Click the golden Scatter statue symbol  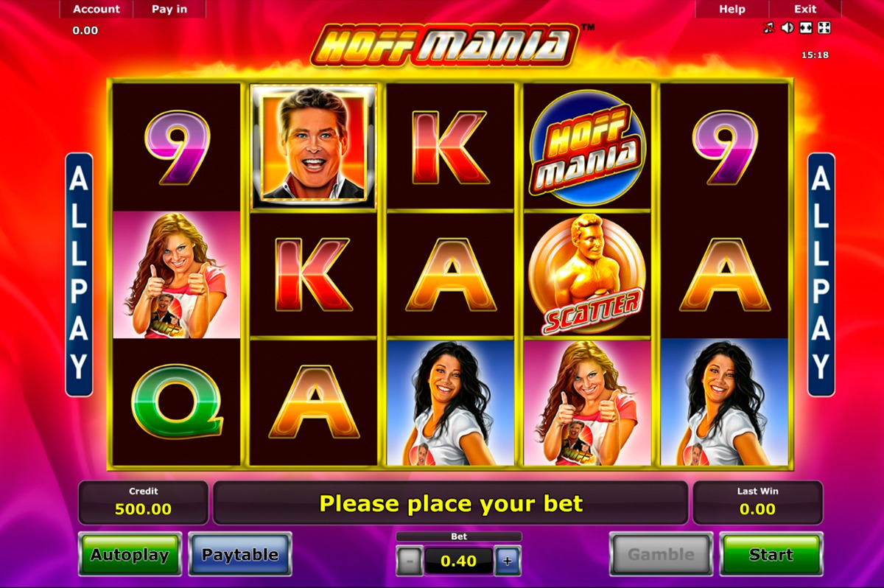tap(587, 274)
